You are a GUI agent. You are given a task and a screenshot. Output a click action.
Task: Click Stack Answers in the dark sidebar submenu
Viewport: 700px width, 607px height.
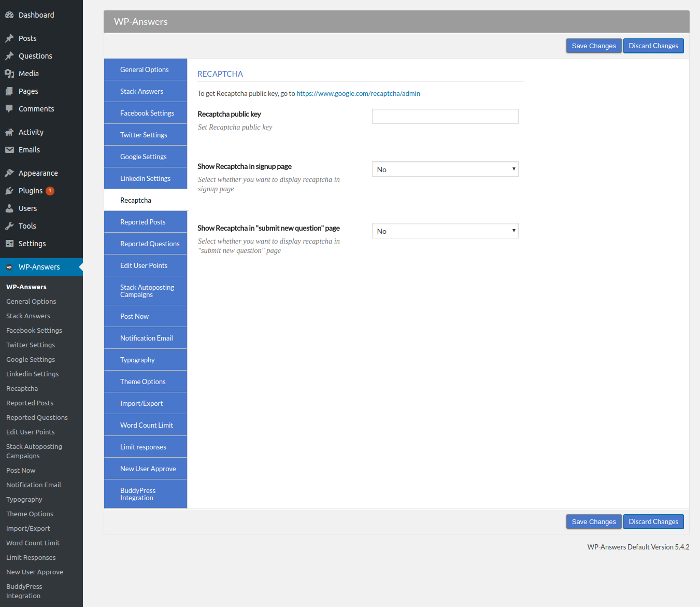(28, 316)
